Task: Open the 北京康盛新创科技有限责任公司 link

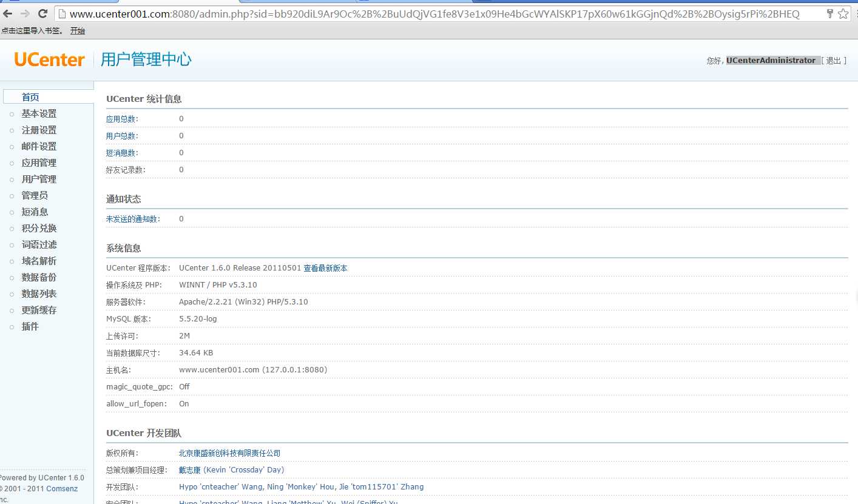Action: 230,453
